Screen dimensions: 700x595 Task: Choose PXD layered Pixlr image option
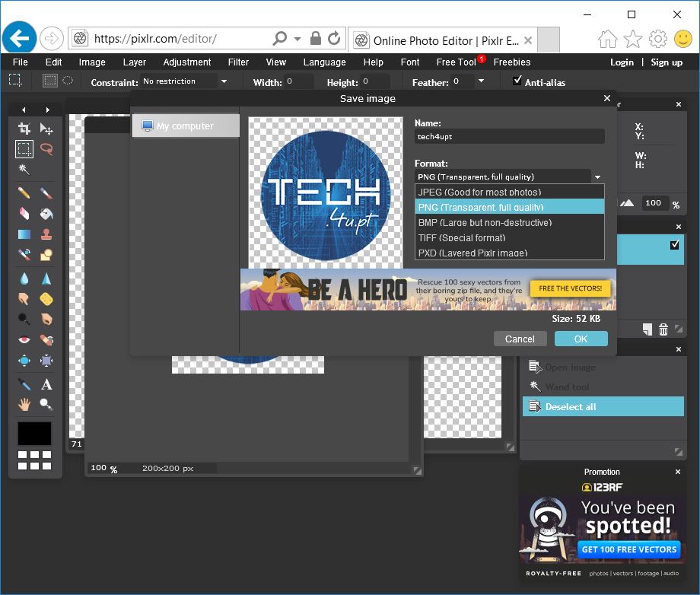click(x=509, y=253)
